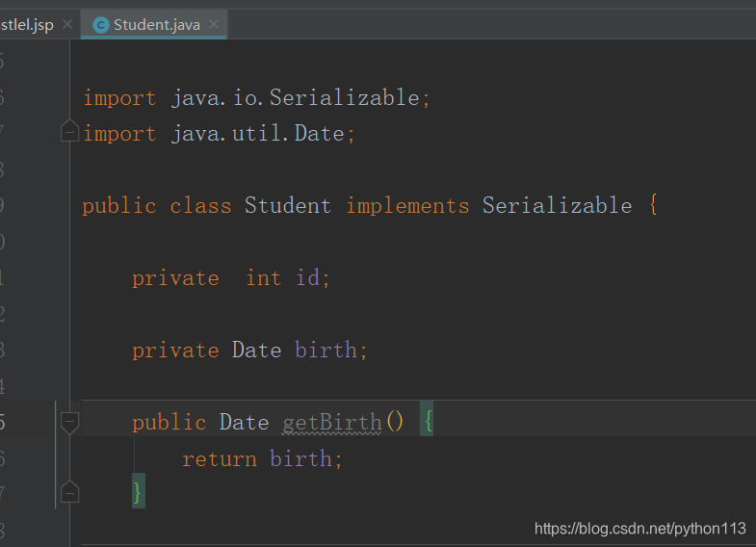Image resolution: width=756 pixels, height=547 pixels.
Task: Click 'Serializable' after implements
Action: (557, 206)
